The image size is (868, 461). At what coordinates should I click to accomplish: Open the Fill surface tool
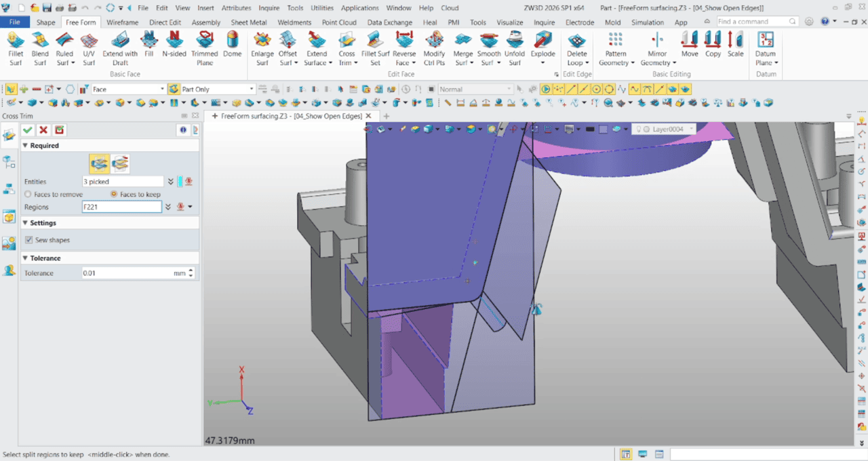tap(149, 46)
